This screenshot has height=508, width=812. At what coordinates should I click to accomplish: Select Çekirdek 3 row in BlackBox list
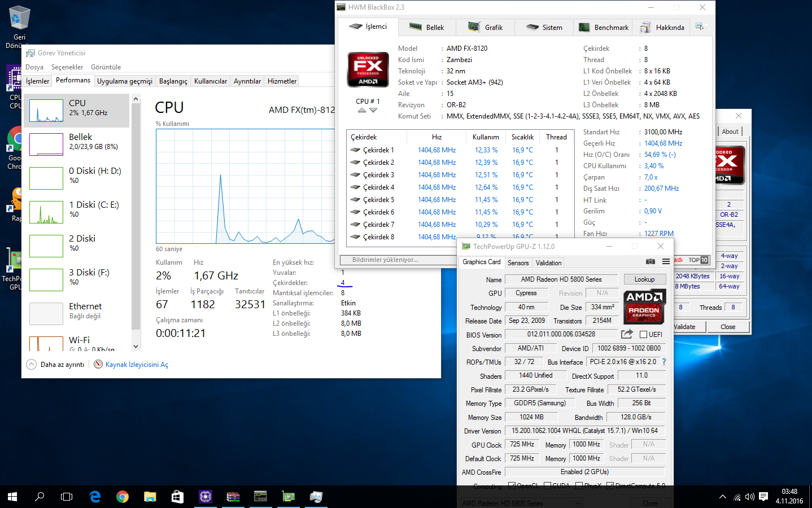[460, 175]
